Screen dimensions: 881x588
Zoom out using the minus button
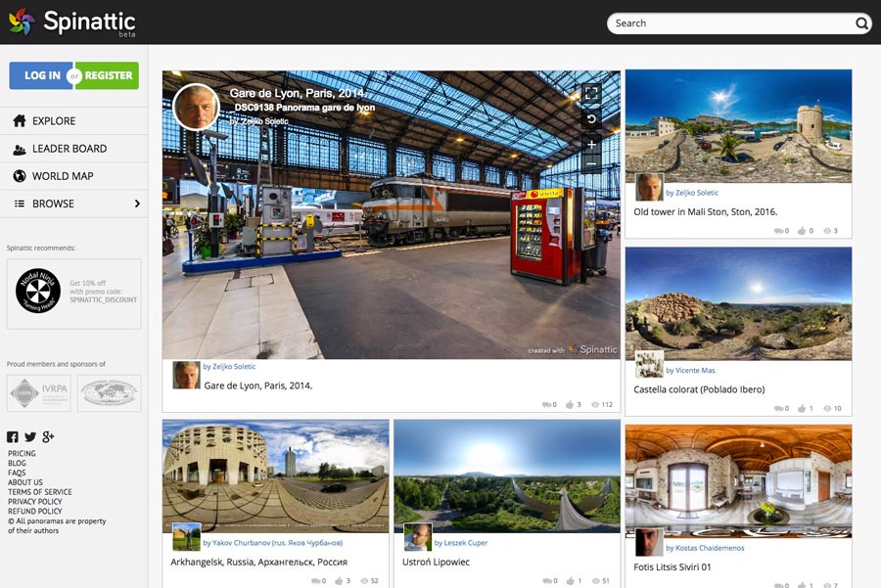pos(590,165)
